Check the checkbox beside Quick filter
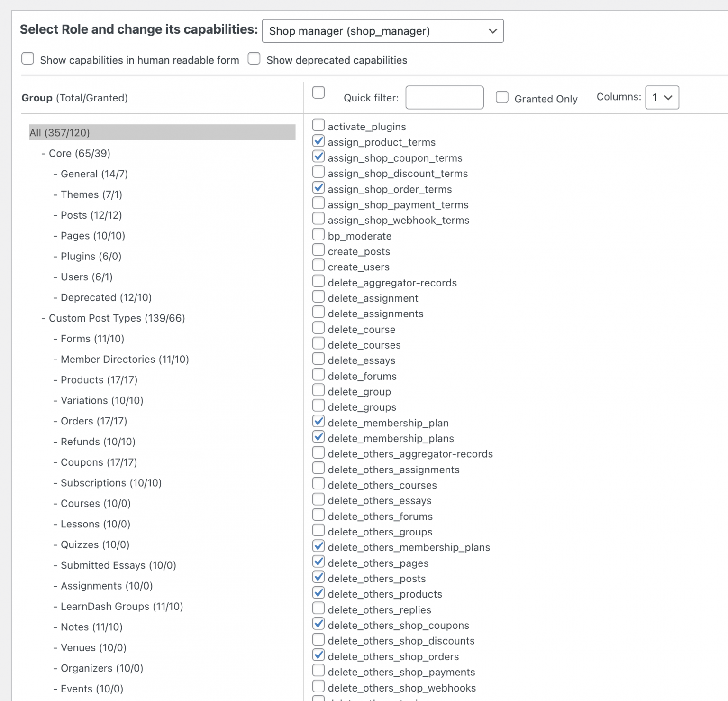Viewport: 728px width, 701px height. coord(318,93)
